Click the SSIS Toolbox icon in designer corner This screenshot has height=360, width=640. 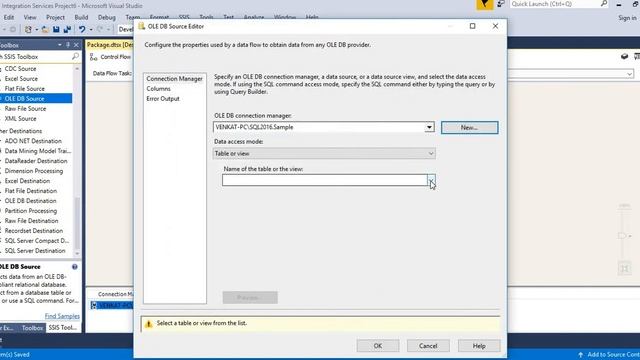pyautogui.click(x=624, y=57)
